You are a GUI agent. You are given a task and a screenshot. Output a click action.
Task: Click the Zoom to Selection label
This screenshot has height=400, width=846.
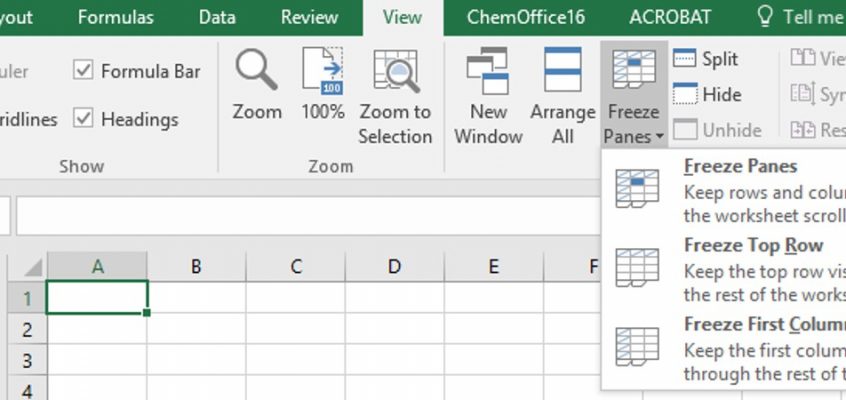point(395,124)
